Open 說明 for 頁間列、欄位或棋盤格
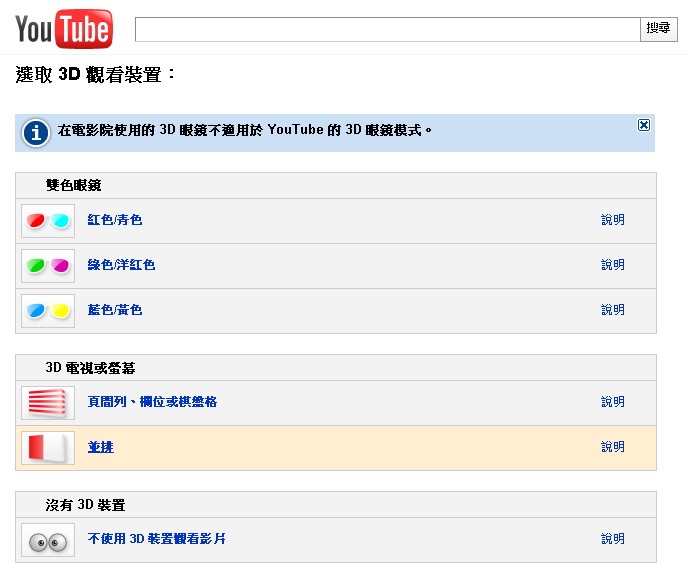 tap(613, 402)
